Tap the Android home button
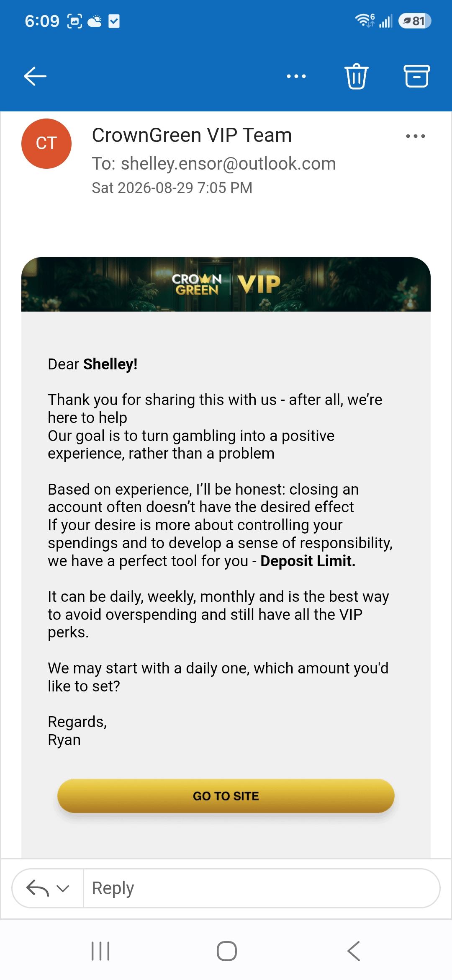This screenshot has height=980, width=452. (227, 951)
